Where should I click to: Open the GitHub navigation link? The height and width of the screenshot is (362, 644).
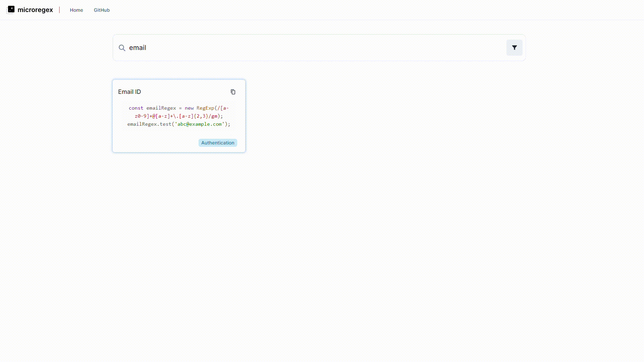101,10
